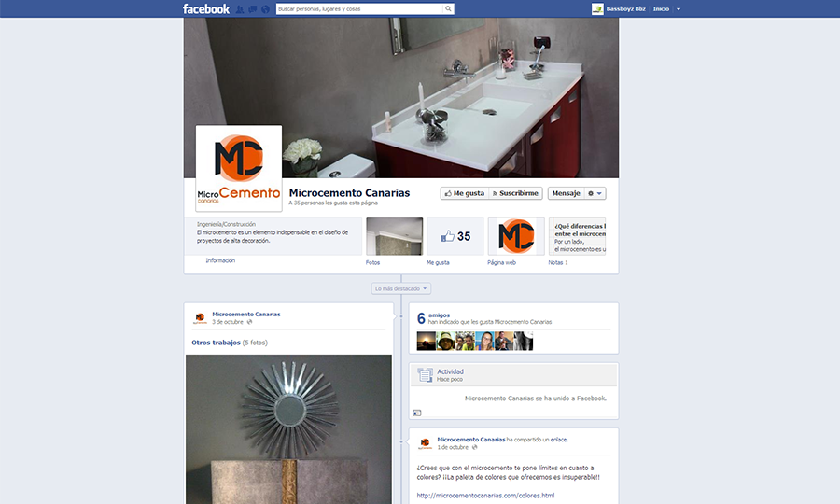Open Microcemento Canarias post author link, 3 de octubre
This screenshot has width=840, height=504.
click(x=245, y=315)
